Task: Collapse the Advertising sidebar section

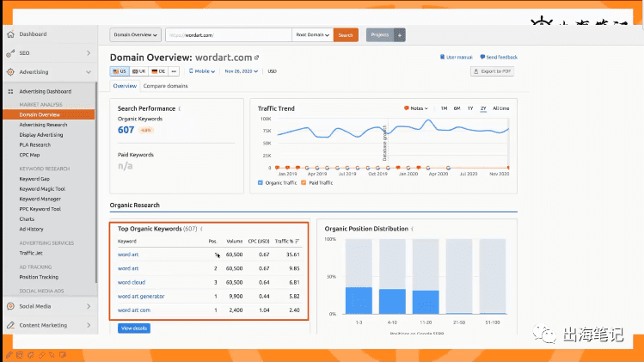Action: (x=89, y=72)
